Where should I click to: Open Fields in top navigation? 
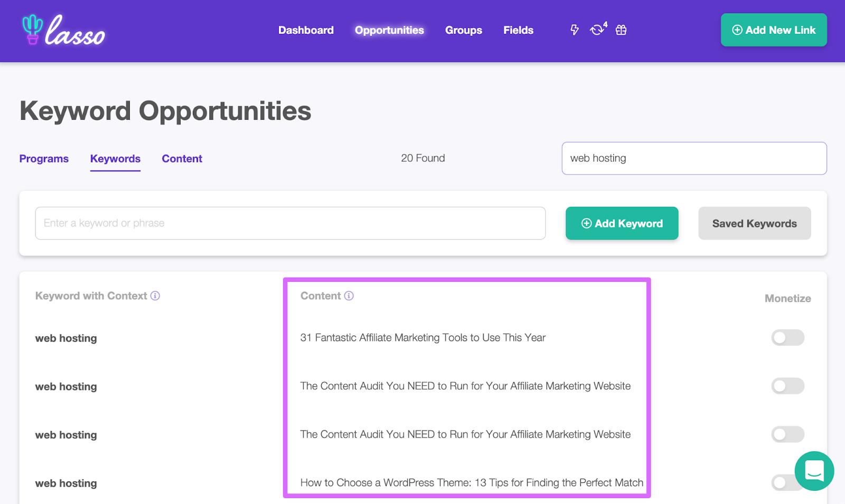coord(518,30)
